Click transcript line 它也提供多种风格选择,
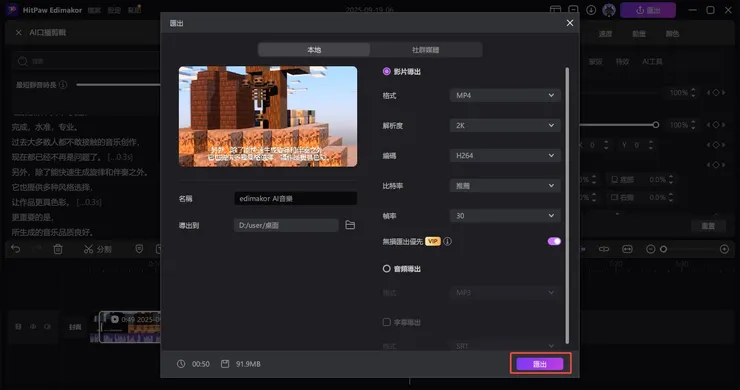 [x=52, y=187]
